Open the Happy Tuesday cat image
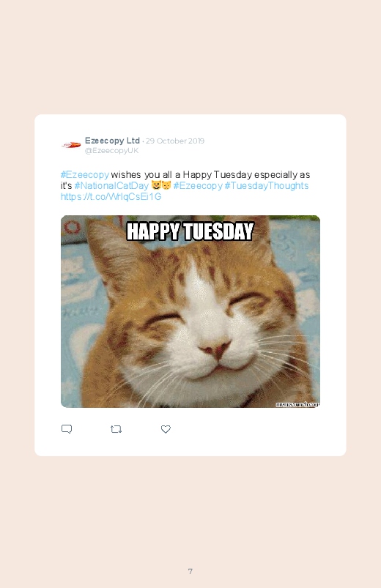Screen dimensions: 381x588 point(190,311)
